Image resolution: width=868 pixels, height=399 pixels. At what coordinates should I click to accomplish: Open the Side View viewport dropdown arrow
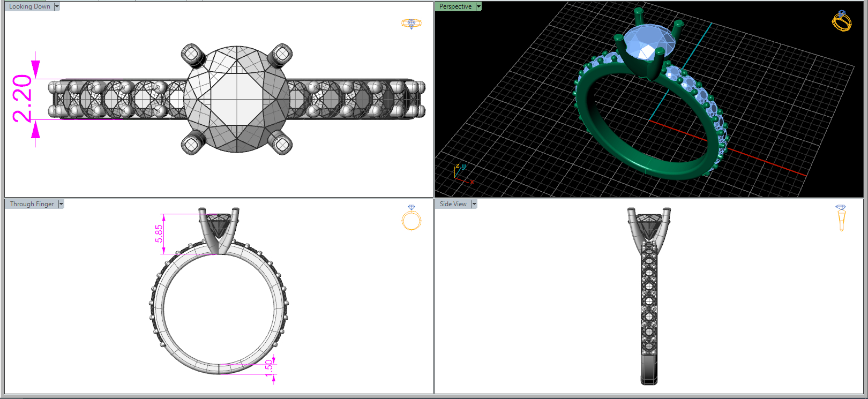click(x=474, y=204)
